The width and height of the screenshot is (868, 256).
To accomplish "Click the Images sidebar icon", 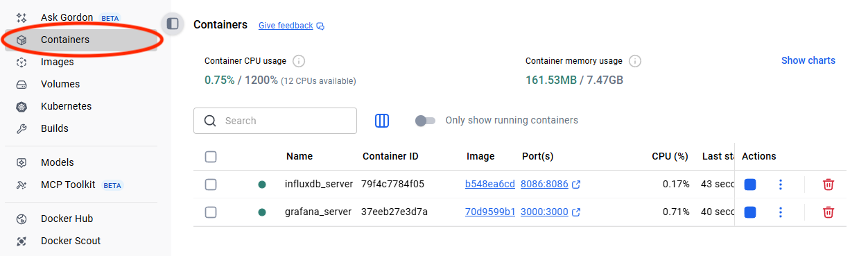I will tap(21, 62).
